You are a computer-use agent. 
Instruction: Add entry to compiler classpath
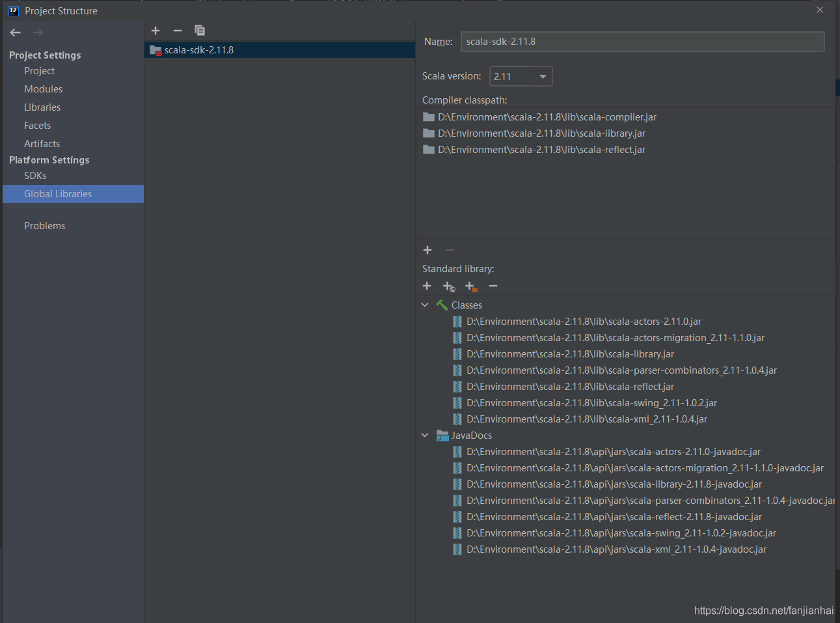click(x=427, y=250)
